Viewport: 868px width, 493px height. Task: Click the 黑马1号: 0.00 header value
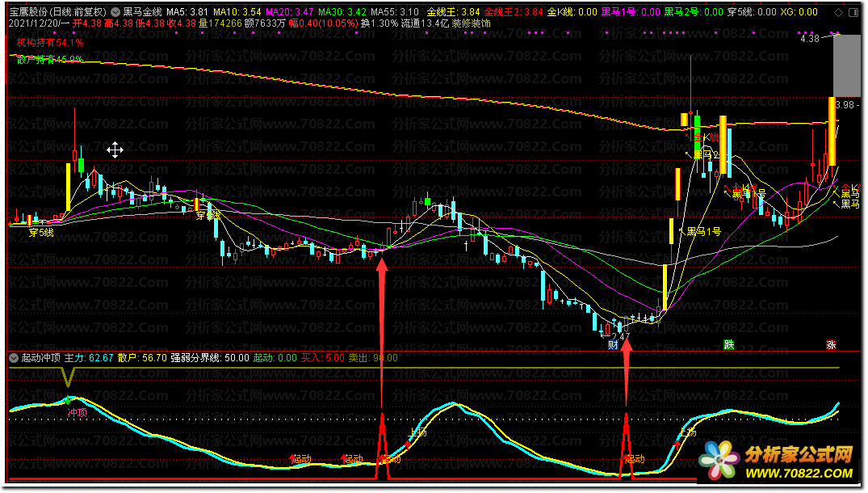(631, 11)
